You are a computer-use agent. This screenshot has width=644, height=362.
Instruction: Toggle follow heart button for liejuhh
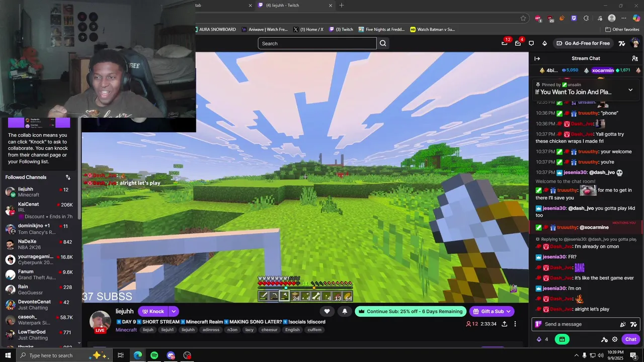[x=327, y=311]
